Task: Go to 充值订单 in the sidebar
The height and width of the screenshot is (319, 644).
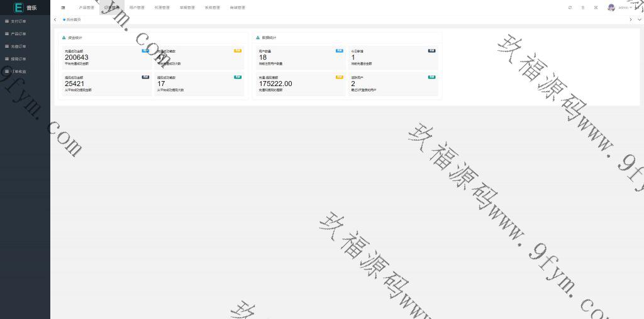Action: (18, 46)
